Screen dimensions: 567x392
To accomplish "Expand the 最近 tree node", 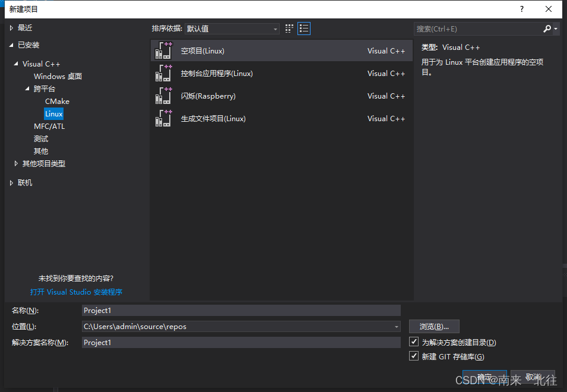I will 11,28.
